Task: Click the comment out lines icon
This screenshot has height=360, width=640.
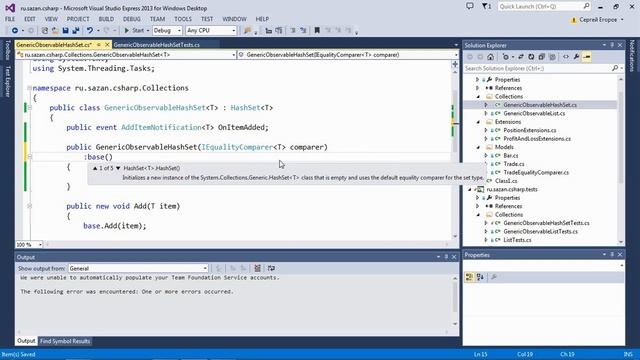Action: [293, 31]
